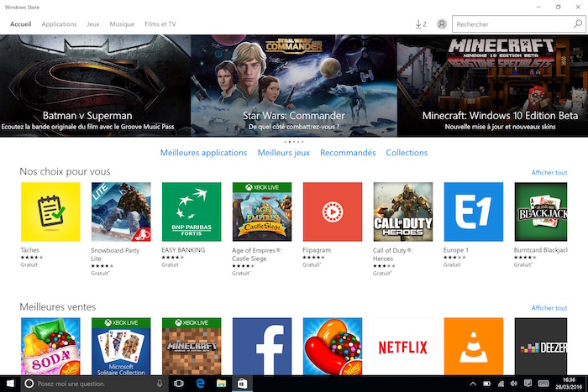Open the Collections link

[x=407, y=153]
